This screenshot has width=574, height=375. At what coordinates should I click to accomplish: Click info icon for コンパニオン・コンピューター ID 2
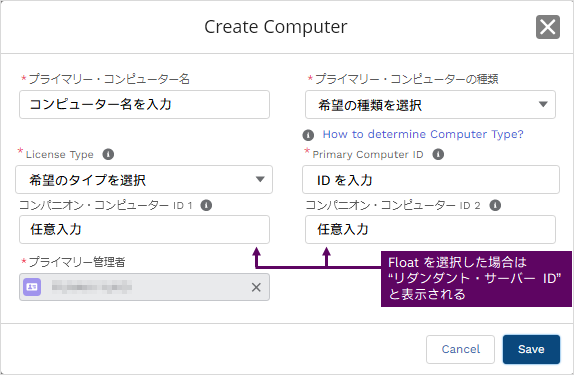pyautogui.click(x=495, y=205)
